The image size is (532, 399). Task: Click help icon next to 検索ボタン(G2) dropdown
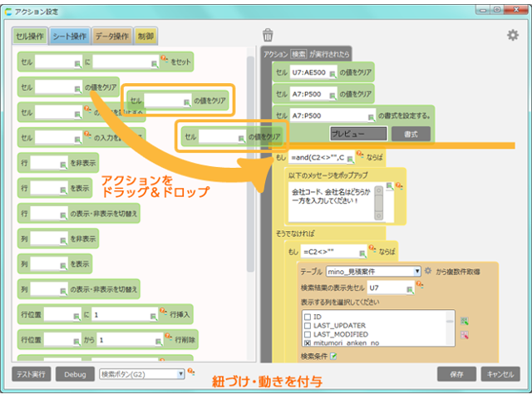[x=192, y=372]
